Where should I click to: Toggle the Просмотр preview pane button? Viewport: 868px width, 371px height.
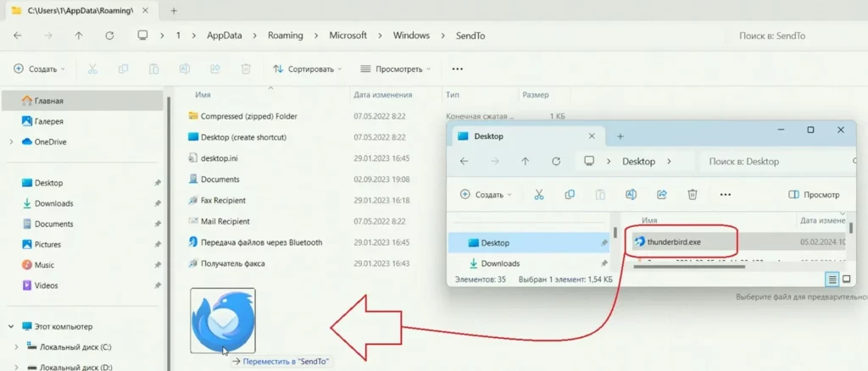tap(815, 195)
